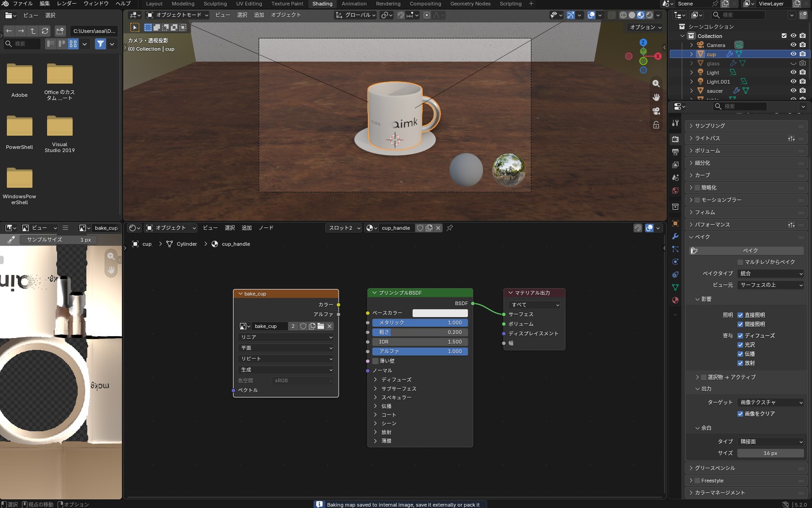Open the Material properties tab icon
Image resolution: width=812 pixels, height=508 pixels.
pyautogui.click(x=675, y=300)
